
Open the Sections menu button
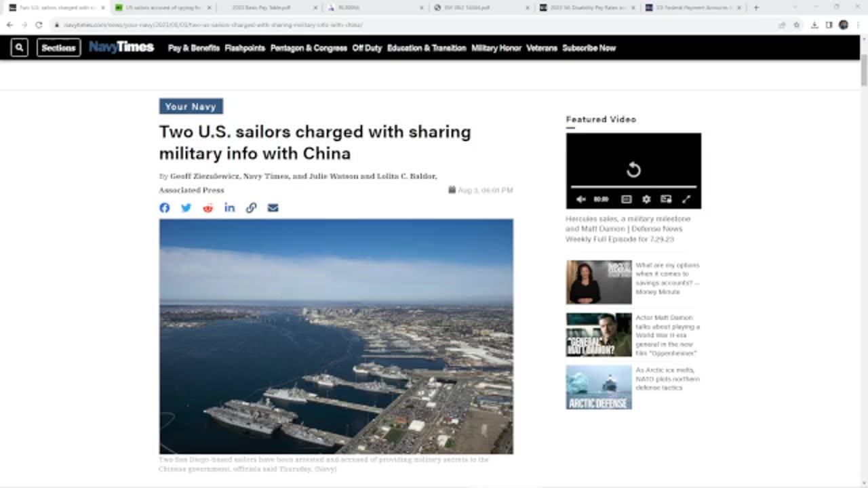pos(58,47)
